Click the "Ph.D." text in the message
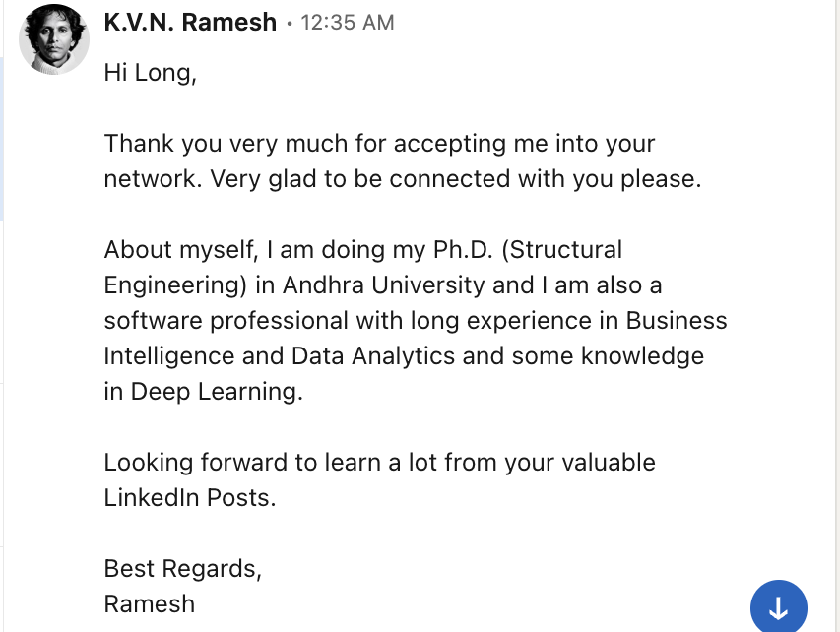840x632 pixels. pyautogui.click(x=463, y=250)
